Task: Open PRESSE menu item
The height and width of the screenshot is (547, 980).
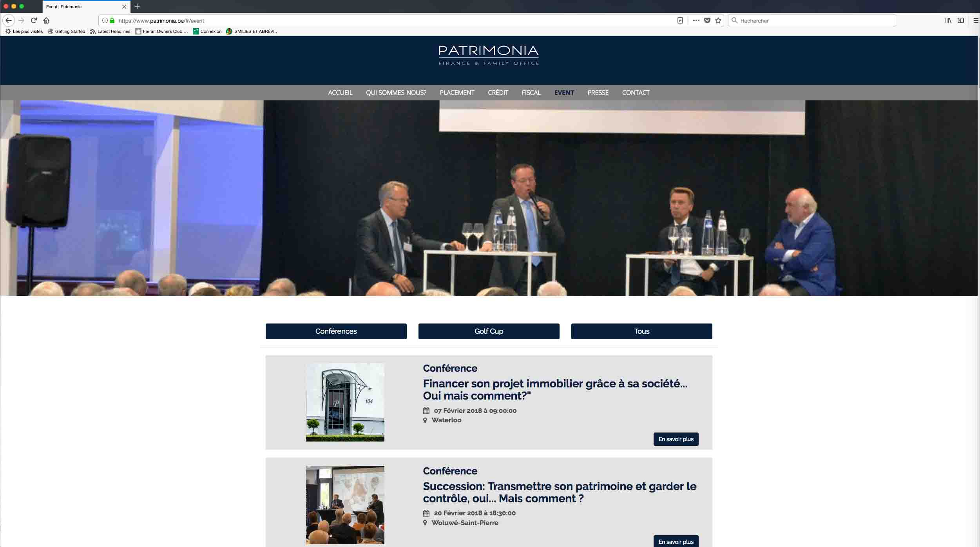Action: 598,93
